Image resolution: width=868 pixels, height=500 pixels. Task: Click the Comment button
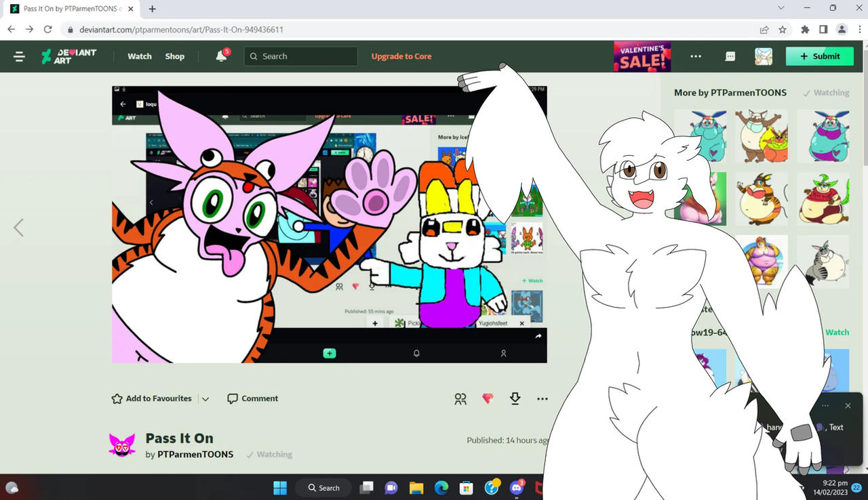click(x=253, y=398)
